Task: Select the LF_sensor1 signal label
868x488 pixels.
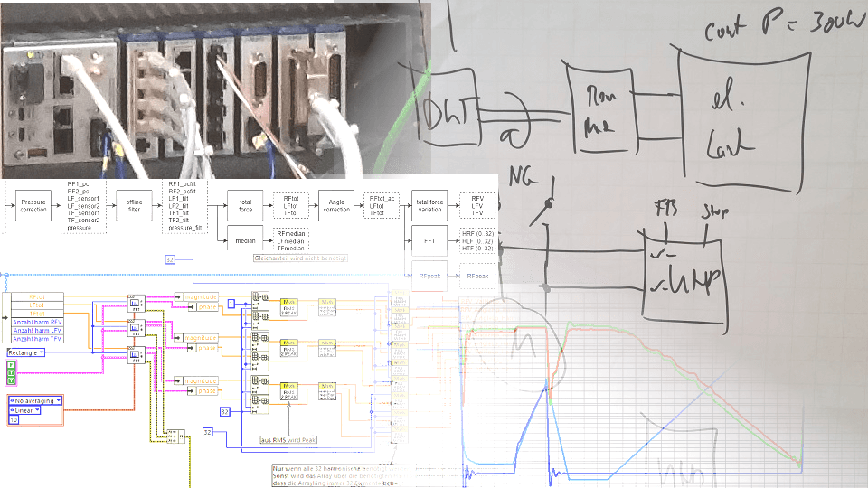Action: click(83, 198)
